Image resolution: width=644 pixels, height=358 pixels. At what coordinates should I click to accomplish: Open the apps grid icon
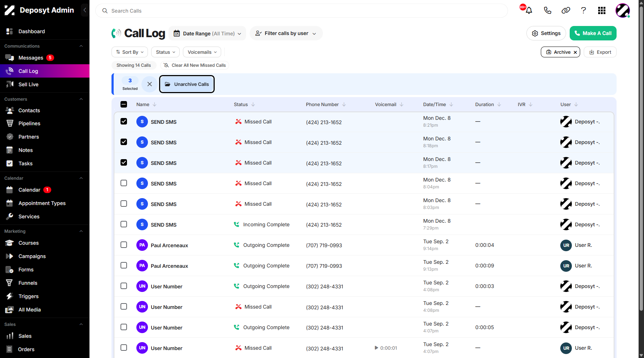(601, 10)
